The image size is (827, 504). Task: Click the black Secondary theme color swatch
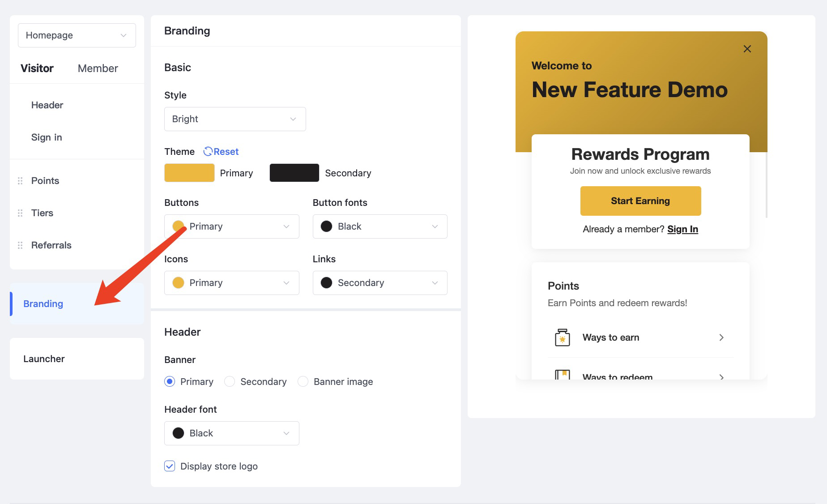(x=294, y=173)
